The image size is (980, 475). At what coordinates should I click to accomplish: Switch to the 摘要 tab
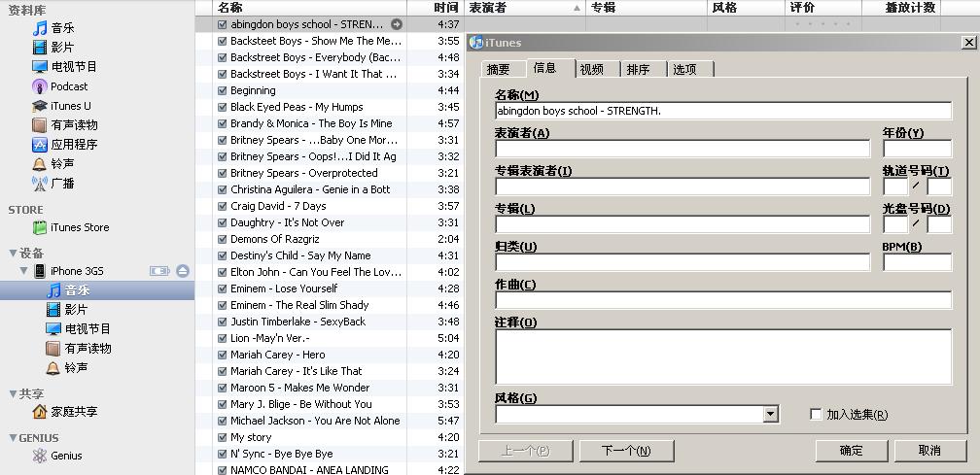click(x=499, y=69)
